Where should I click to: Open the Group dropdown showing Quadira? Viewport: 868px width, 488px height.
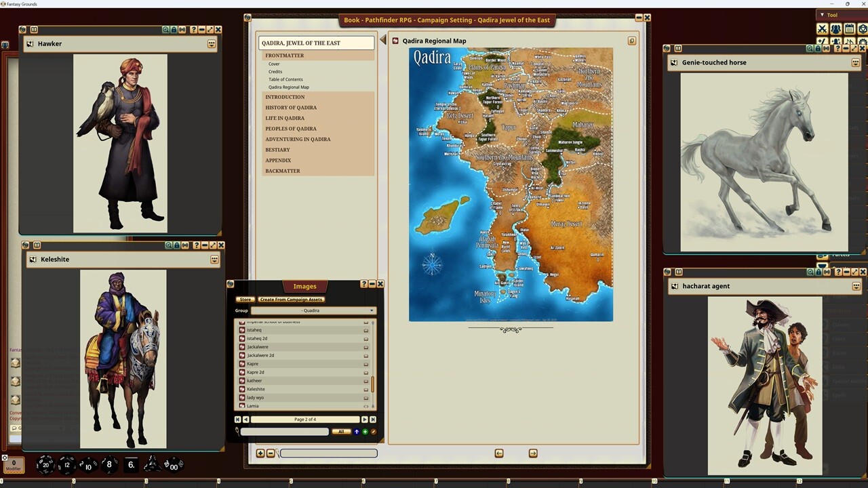coord(313,310)
